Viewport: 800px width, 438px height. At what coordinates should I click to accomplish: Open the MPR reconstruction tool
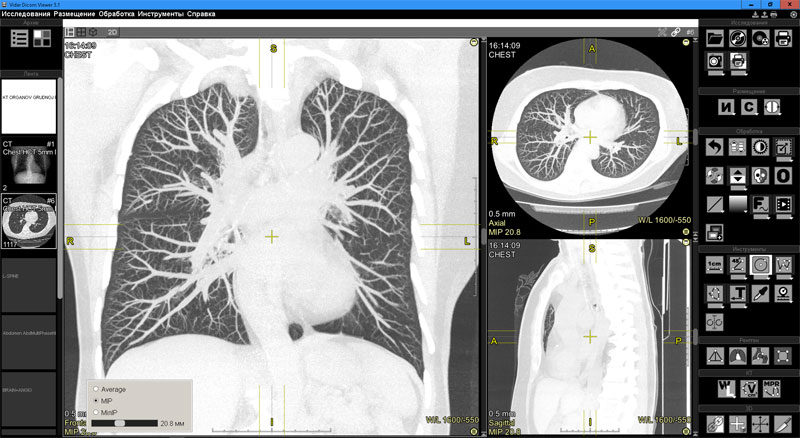pos(772,389)
